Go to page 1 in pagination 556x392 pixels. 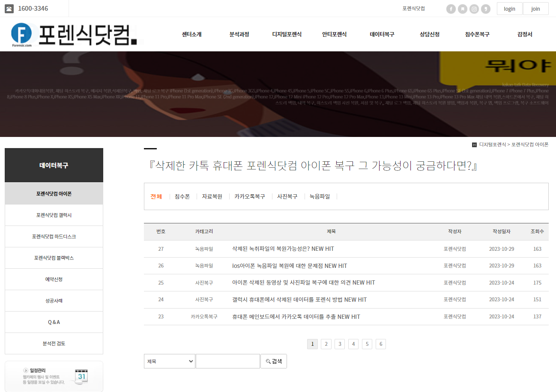coord(312,344)
